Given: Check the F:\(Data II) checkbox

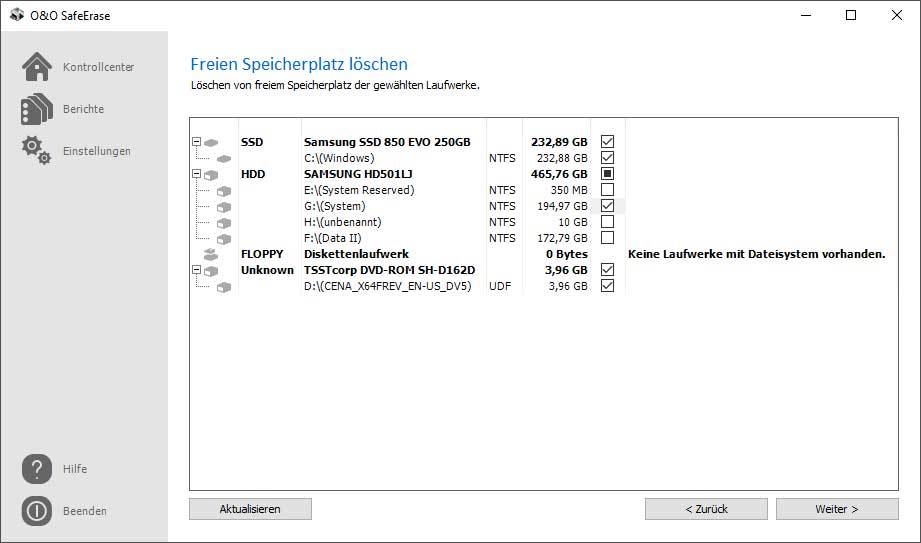Looking at the screenshot, I should 607,237.
